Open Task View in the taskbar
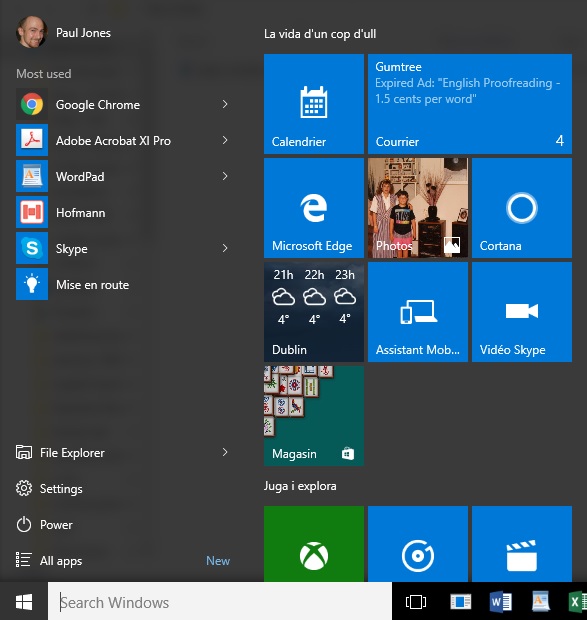 click(x=416, y=602)
